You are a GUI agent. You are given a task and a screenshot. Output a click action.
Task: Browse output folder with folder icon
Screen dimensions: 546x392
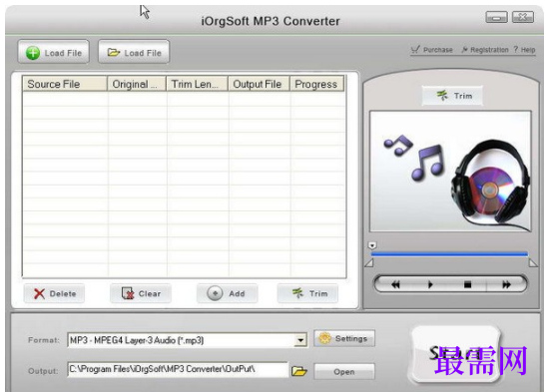pyautogui.click(x=299, y=371)
